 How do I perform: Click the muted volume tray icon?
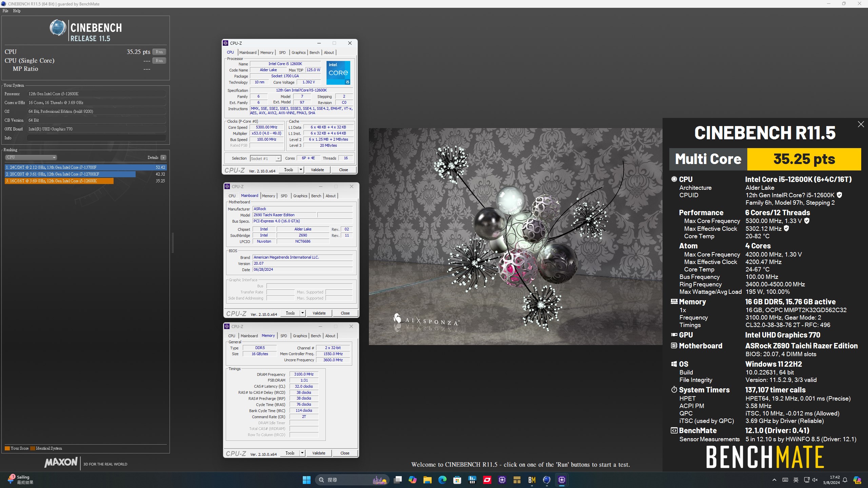point(815,480)
